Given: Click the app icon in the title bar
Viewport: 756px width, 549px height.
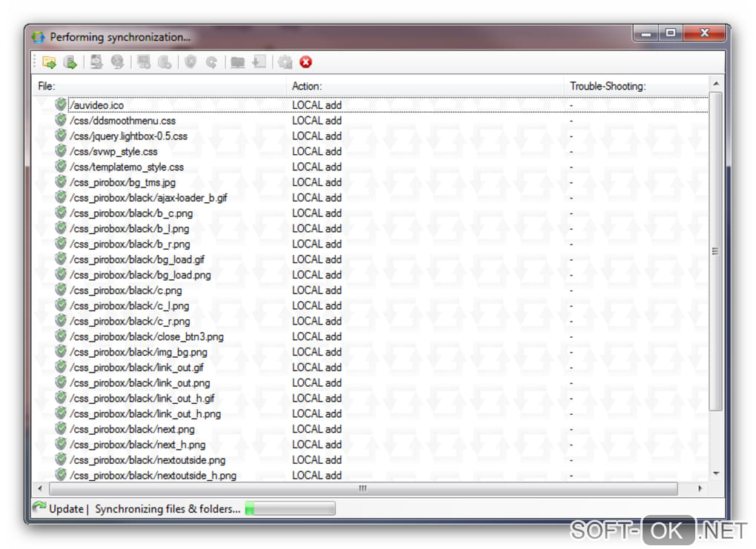Looking at the screenshot, I should pyautogui.click(x=38, y=37).
